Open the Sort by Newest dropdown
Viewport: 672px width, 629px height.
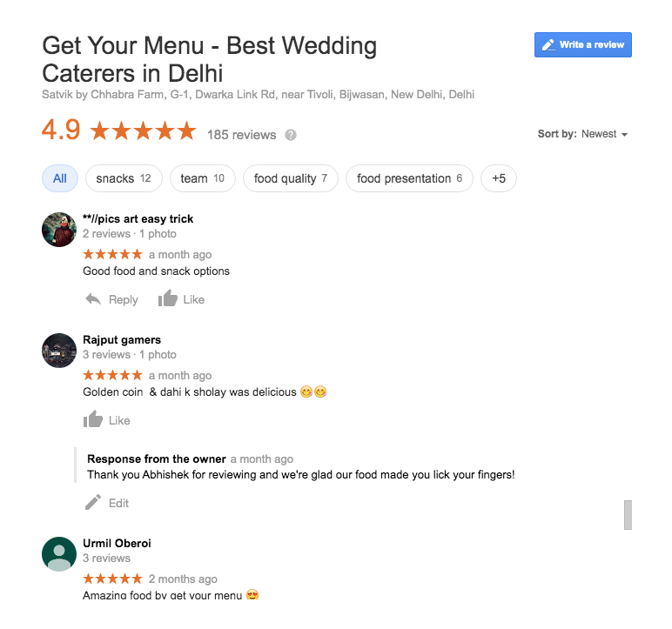(x=583, y=134)
